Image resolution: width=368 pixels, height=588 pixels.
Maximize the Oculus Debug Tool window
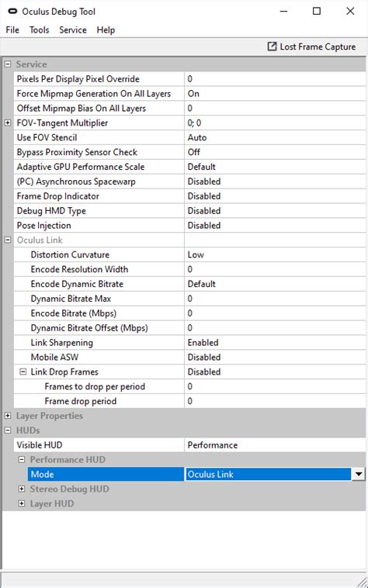click(317, 12)
